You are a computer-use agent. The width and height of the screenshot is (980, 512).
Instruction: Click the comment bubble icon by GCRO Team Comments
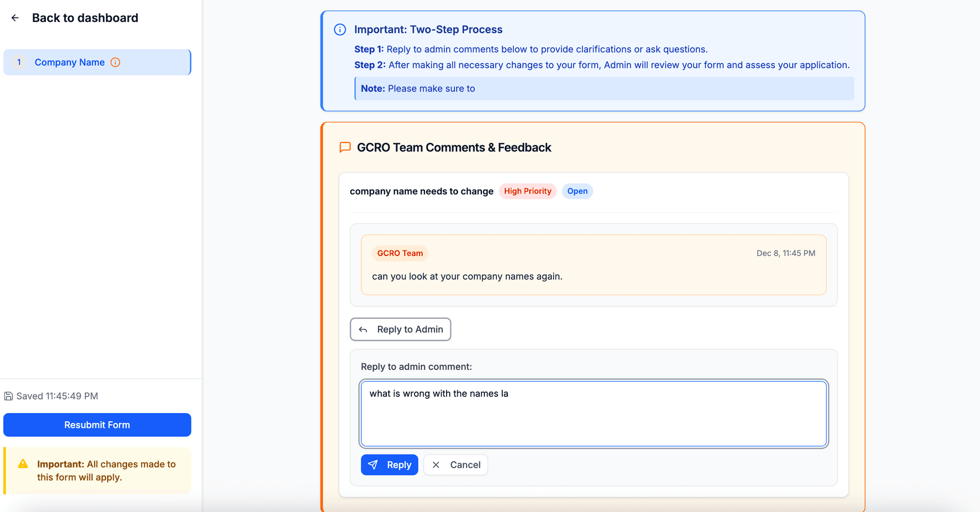(345, 147)
